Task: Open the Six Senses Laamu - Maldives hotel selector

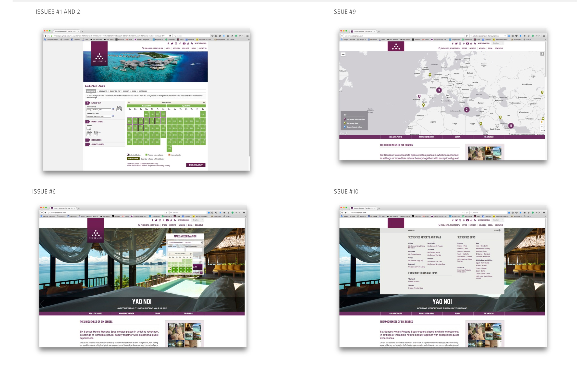Action: pos(185,243)
